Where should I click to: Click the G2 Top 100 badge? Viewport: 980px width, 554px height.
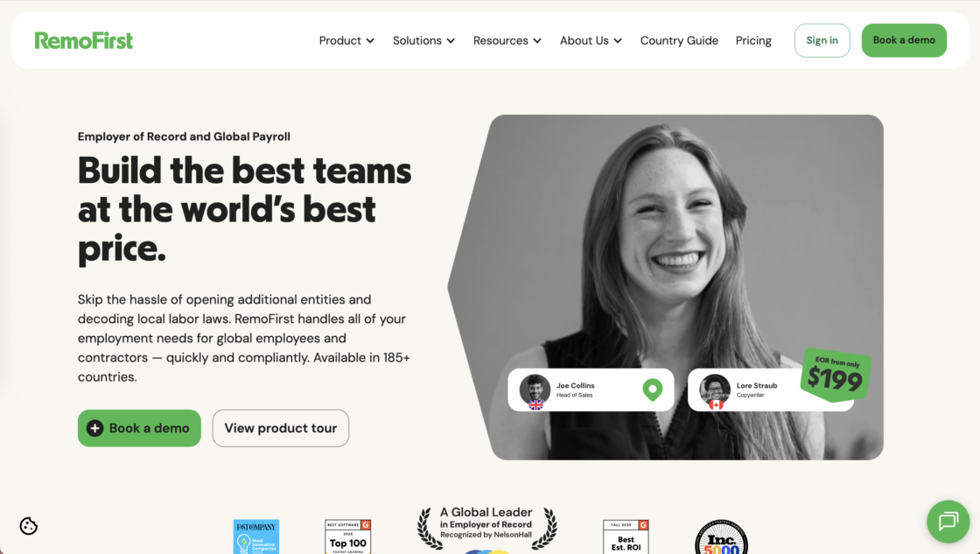348,536
